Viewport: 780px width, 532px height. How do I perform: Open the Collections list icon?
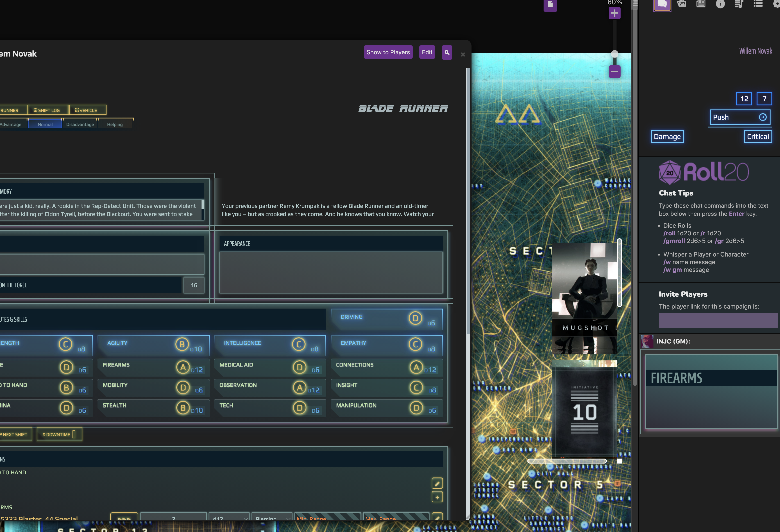tap(758, 4)
